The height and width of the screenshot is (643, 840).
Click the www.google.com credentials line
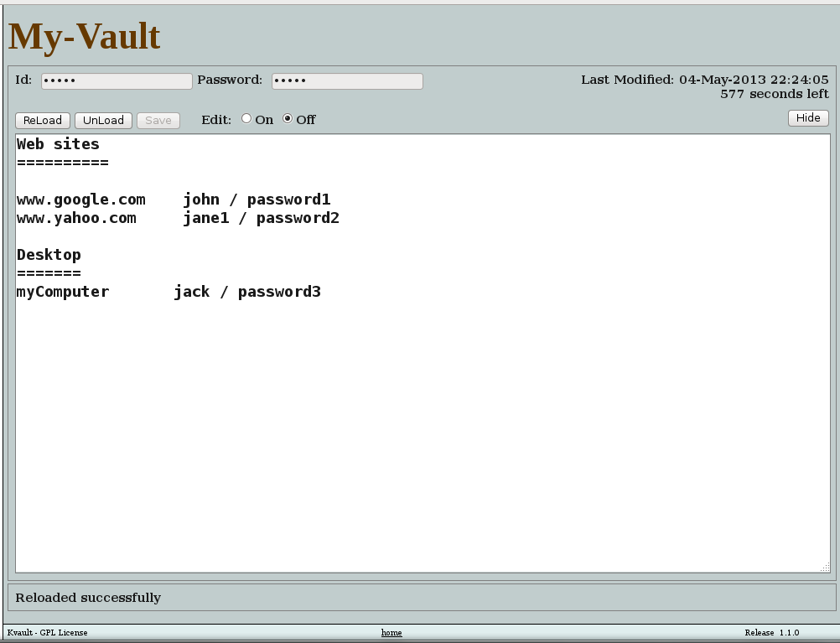[x=172, y=200]
